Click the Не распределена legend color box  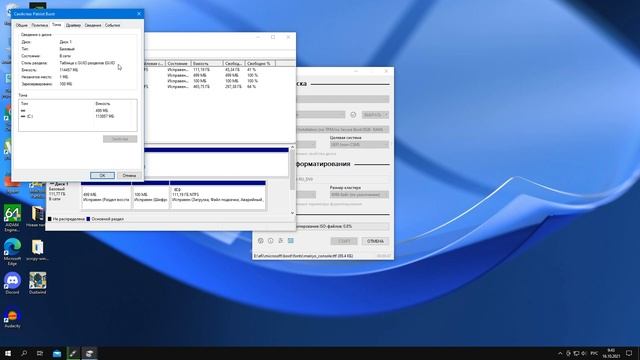(50, 219)
